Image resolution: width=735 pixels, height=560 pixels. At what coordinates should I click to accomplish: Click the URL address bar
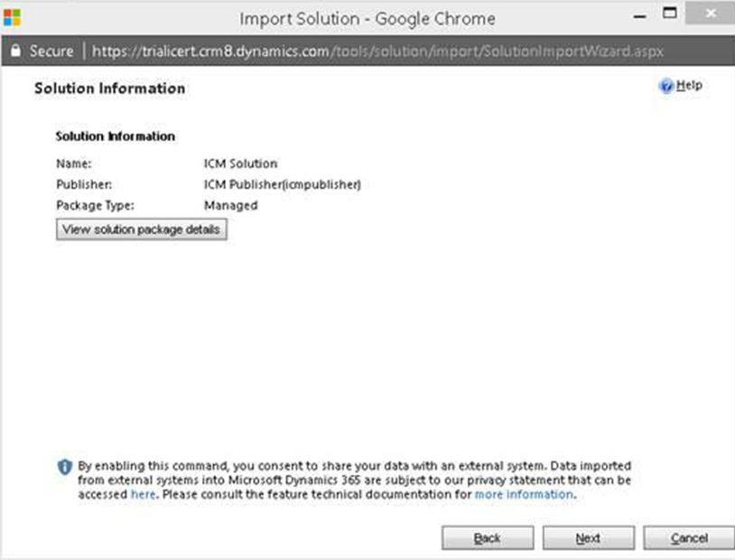coord(379,51)
